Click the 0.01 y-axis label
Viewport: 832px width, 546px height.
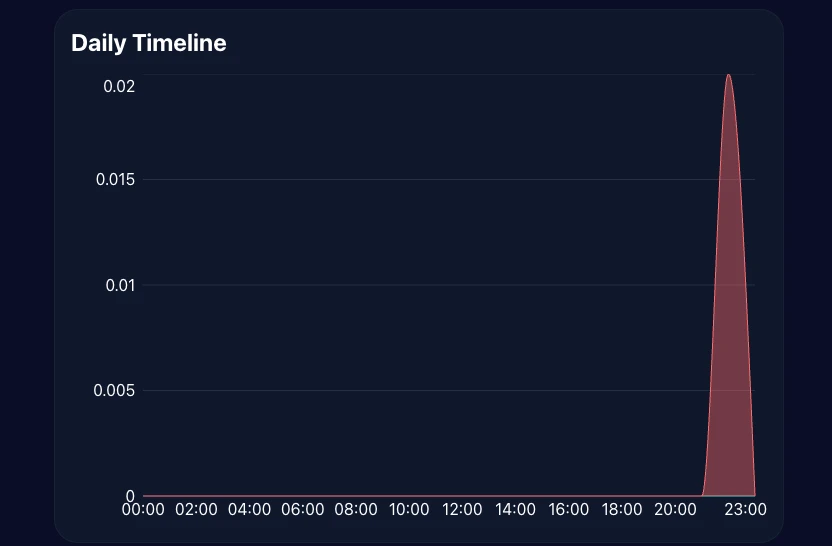click(119, 285)
